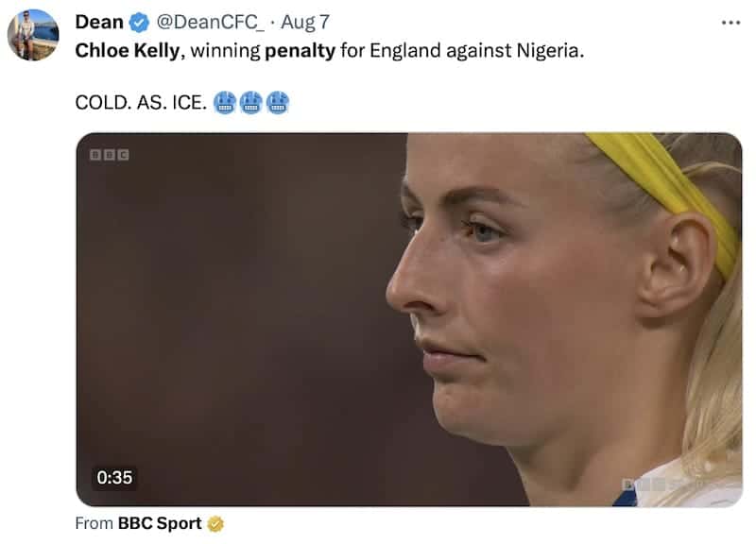Click the last cold face emoji
The image size is (756, 544).
277,102
